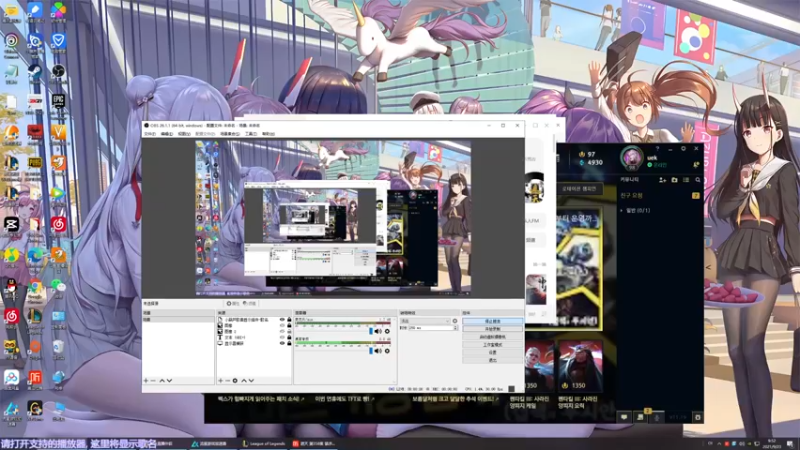Move the OBS scene down in the list
The image size is (800, 450).
[x=169, y=381]
